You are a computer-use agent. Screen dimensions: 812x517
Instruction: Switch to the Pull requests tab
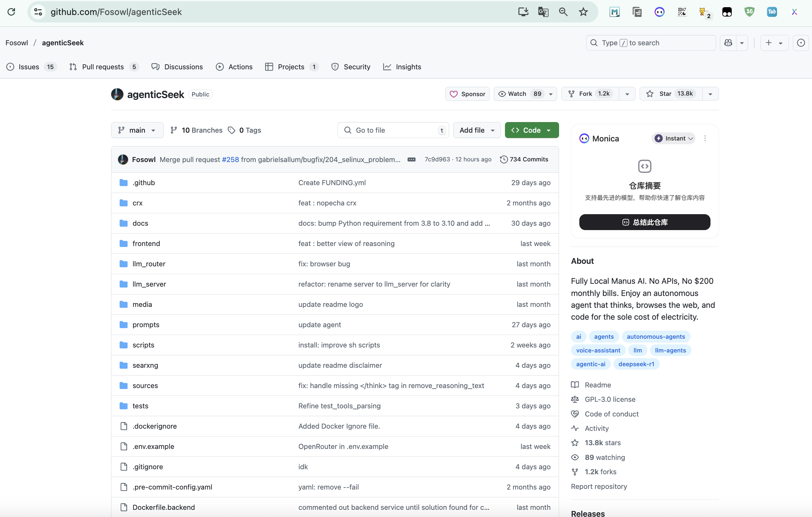click(103, 67)
